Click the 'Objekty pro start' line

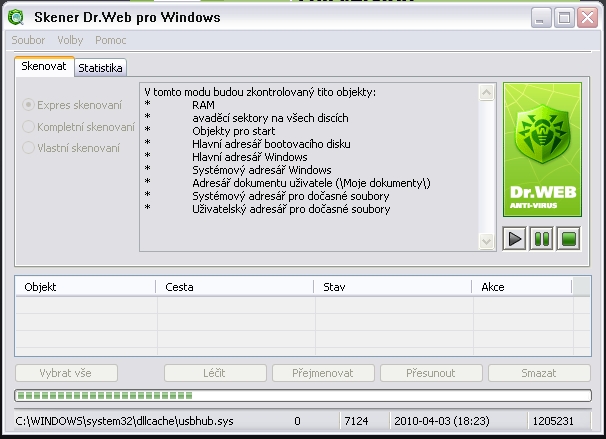234,131
